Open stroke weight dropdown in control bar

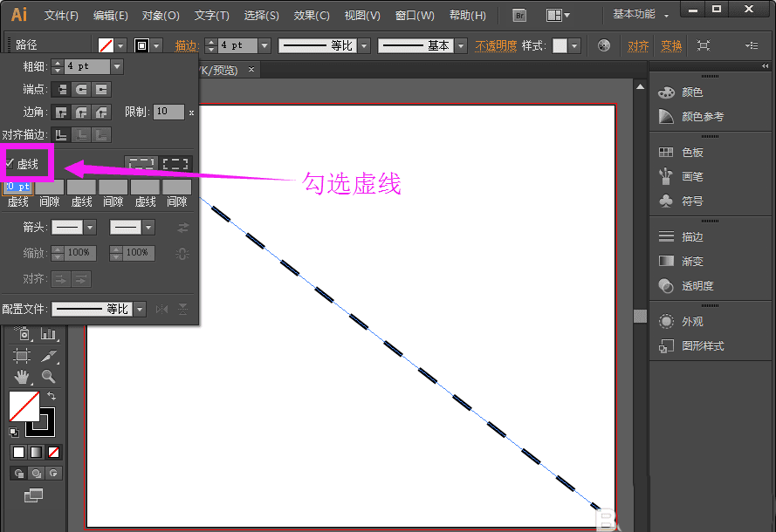pyautogui.click(x=264, y=45)
